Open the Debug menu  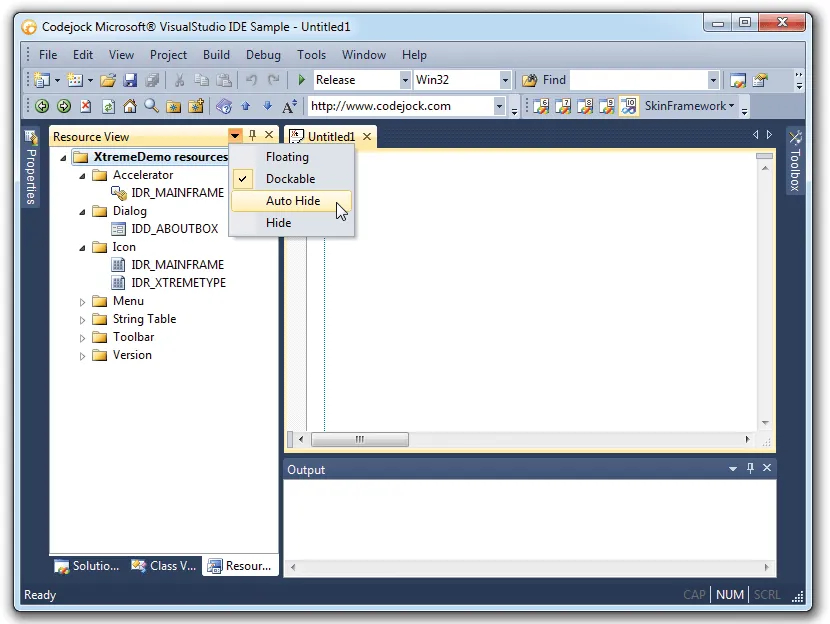[x=263, y=55]
